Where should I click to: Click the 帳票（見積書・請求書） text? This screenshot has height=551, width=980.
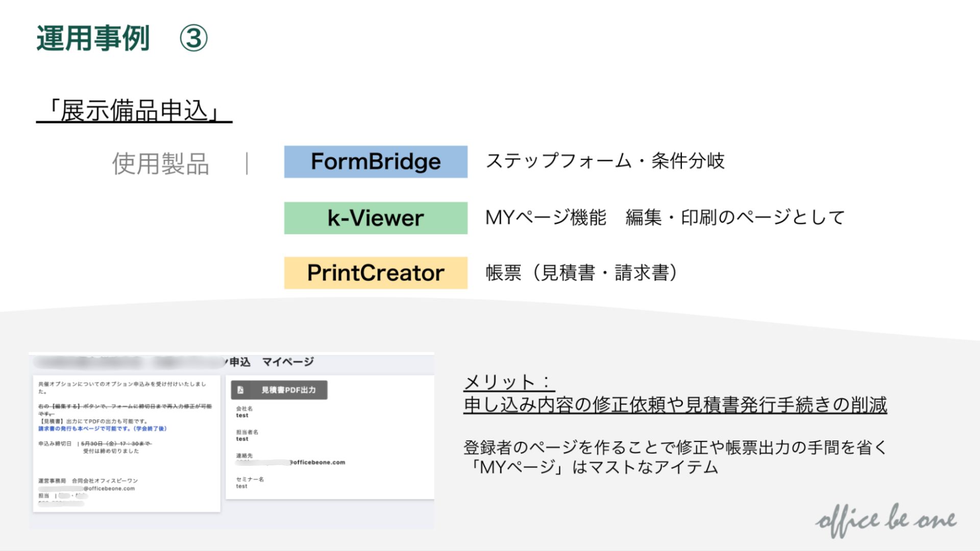click(582, 272)
